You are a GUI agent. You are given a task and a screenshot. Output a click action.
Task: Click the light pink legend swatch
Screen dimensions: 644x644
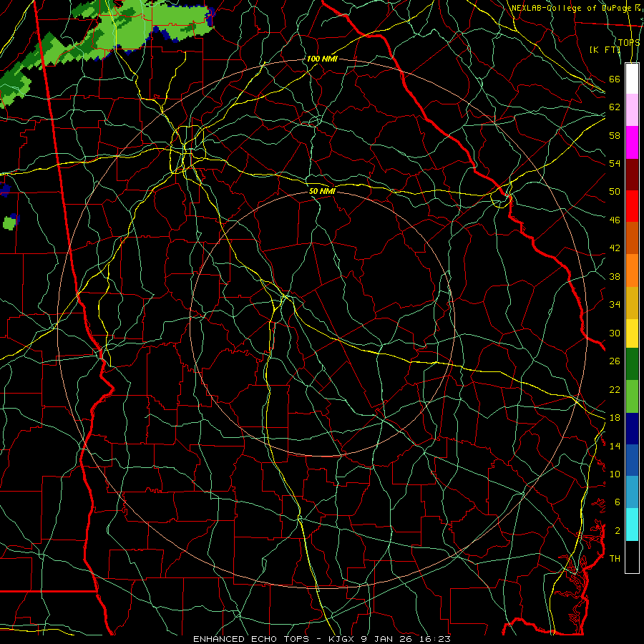pyautogui.click(x=632, y=110)
